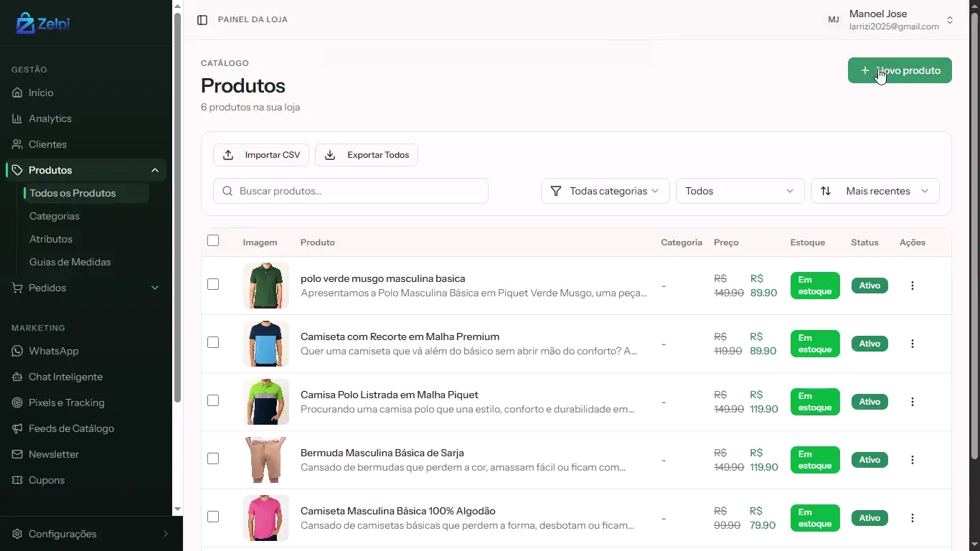Click the Preço column header
Screen dimensions: 980x551
(726, 242)
